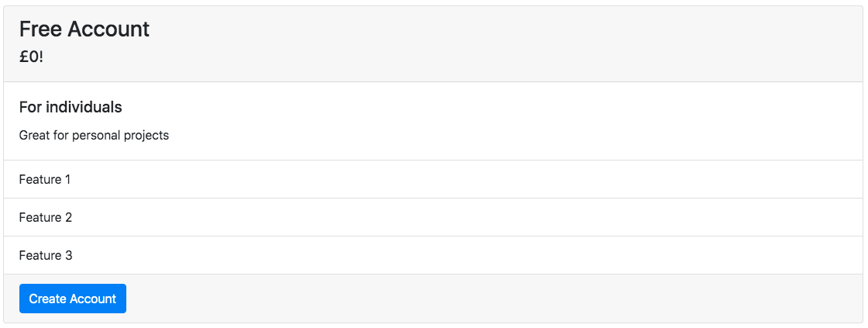This screenshot has height=328, width=868.
Task: Click the word Create on the blue button
Action: coord(47,299)
